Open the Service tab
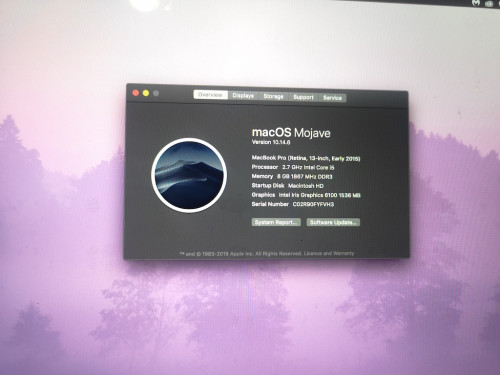500x375 pixels. point(332,98)
